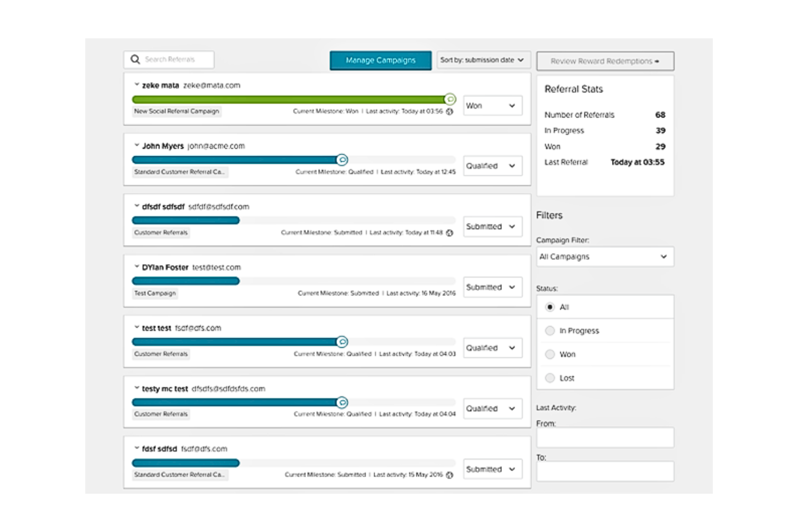Click Won milestone marker on zeke mata bar

[450, 99]
